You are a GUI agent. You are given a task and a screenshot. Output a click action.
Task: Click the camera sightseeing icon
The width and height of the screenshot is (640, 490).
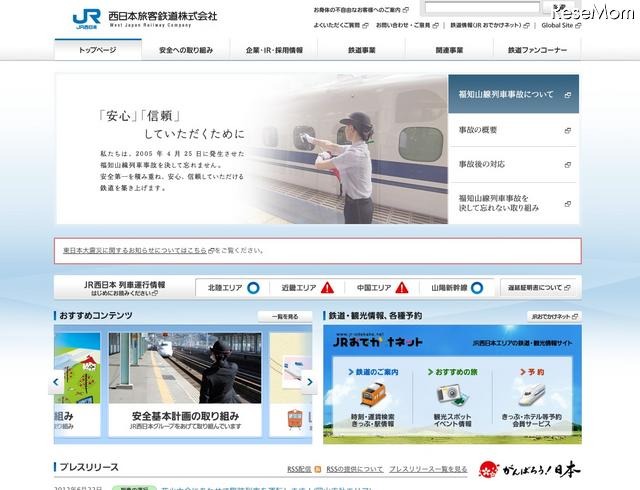pyautogui.click(x=452, y=395)
